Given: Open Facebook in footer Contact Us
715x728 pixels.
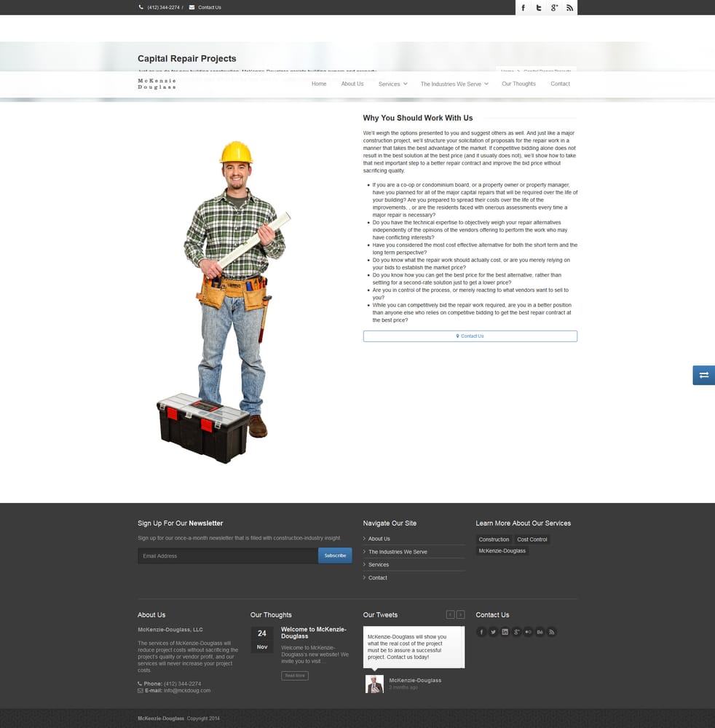Looking at the screenshot, I should point(481,632).
